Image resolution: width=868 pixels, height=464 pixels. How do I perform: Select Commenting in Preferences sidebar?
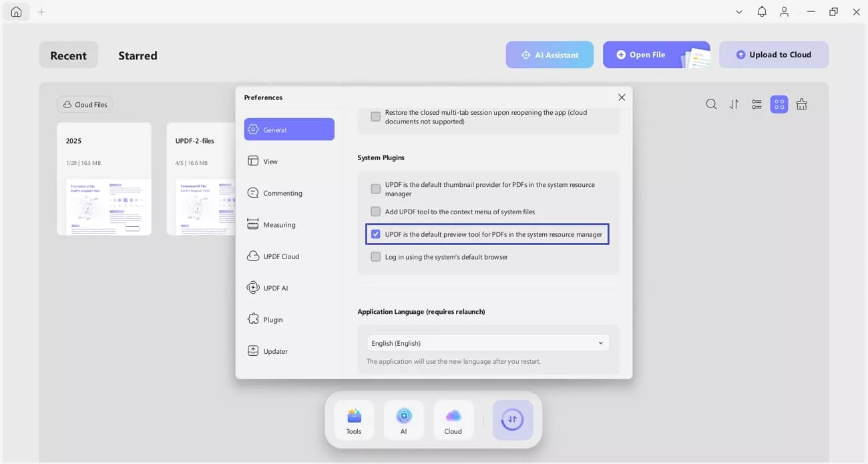[289, 193]
